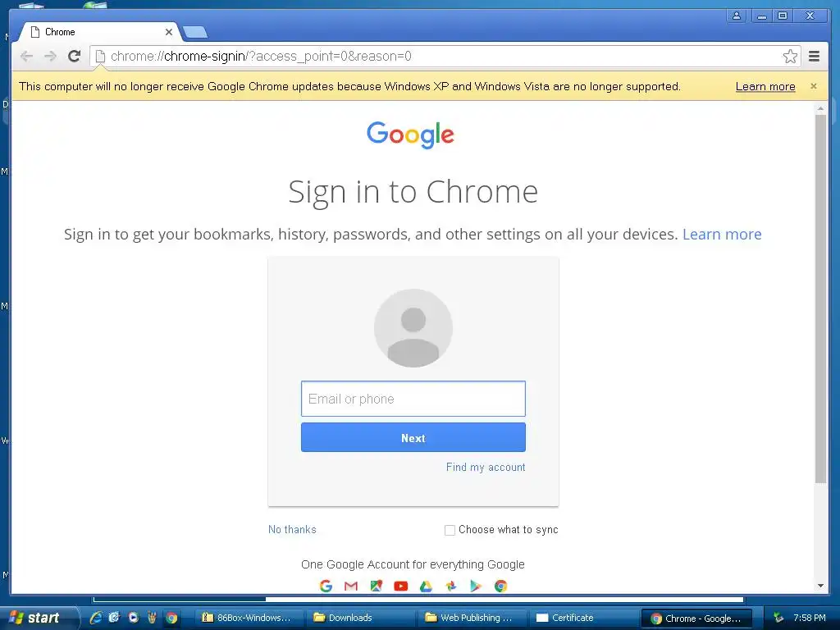Click the profile avatar placeholder

click(x=413, y=328)
